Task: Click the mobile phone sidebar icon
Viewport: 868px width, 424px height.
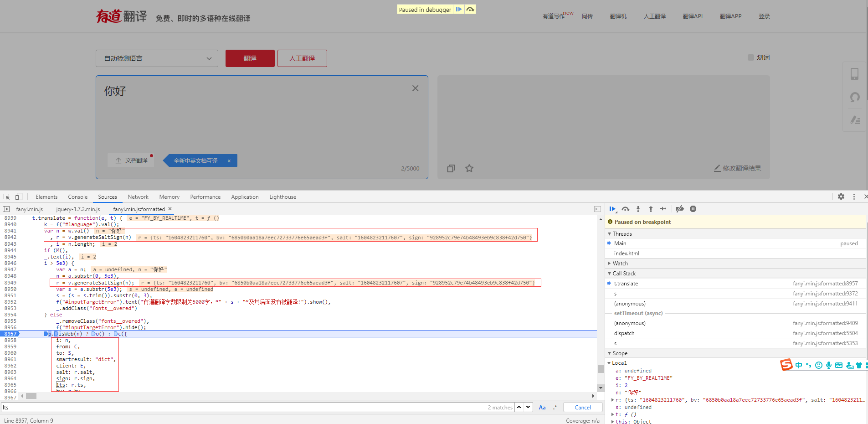Action: [855, 74]
